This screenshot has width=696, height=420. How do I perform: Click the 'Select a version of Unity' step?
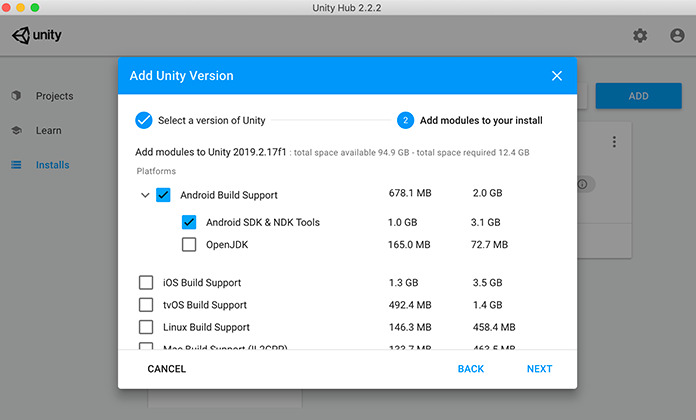click(212, 120)
